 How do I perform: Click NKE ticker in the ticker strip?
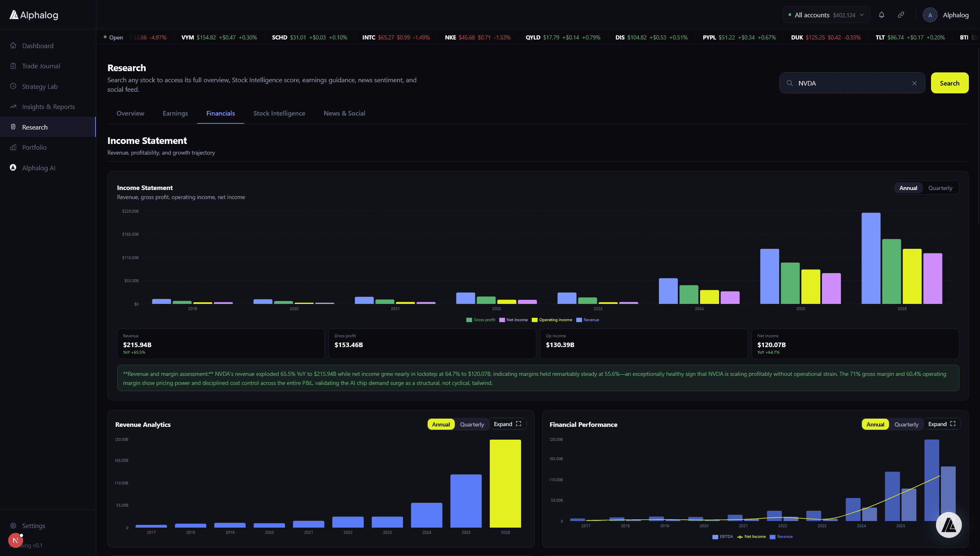click(x=477, y=37)
